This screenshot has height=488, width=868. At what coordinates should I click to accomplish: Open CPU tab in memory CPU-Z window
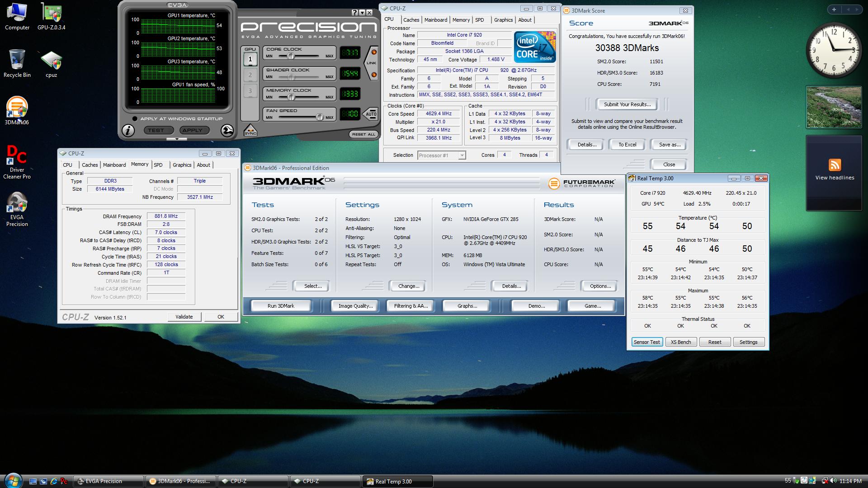click(x=68, y=165)
